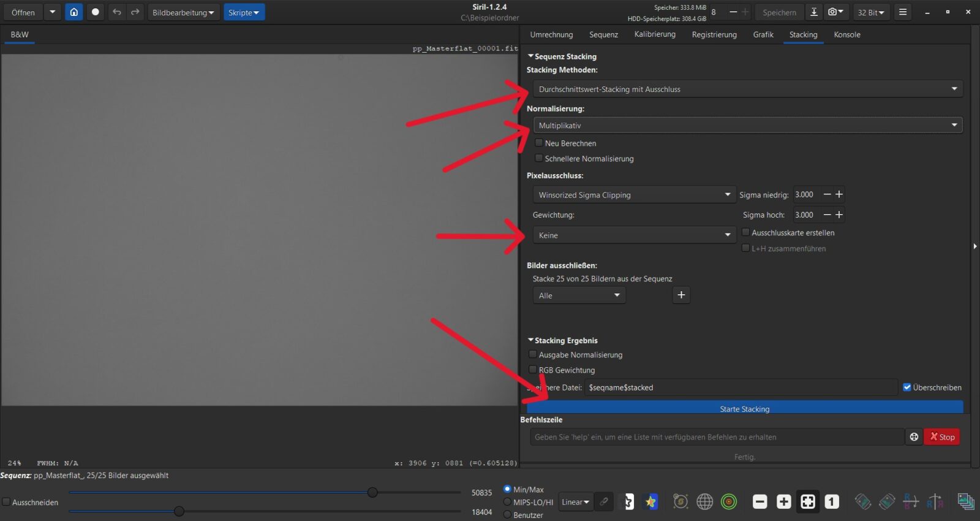Open the frame list images icon

click(966, 502)
